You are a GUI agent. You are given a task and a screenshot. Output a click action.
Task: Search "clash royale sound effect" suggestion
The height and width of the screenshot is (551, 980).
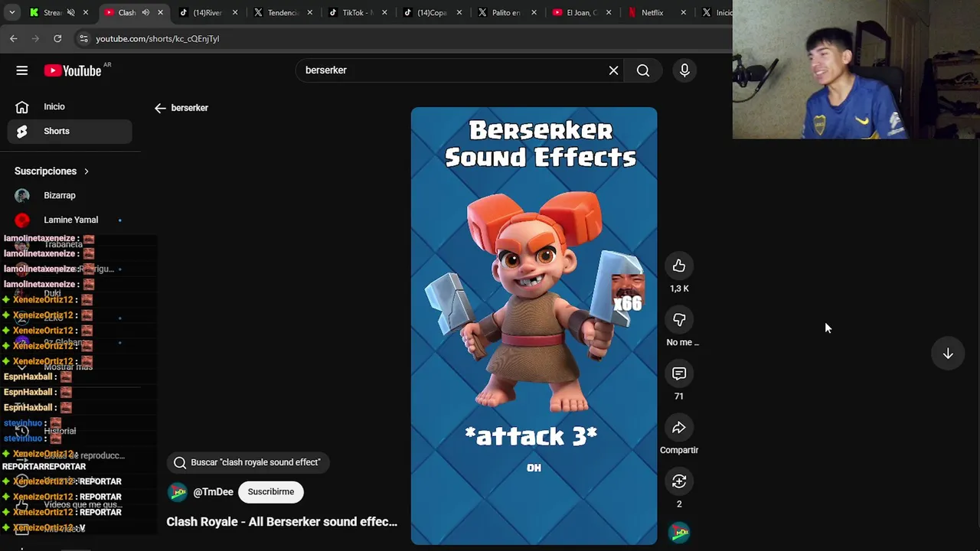click(248, 462)
